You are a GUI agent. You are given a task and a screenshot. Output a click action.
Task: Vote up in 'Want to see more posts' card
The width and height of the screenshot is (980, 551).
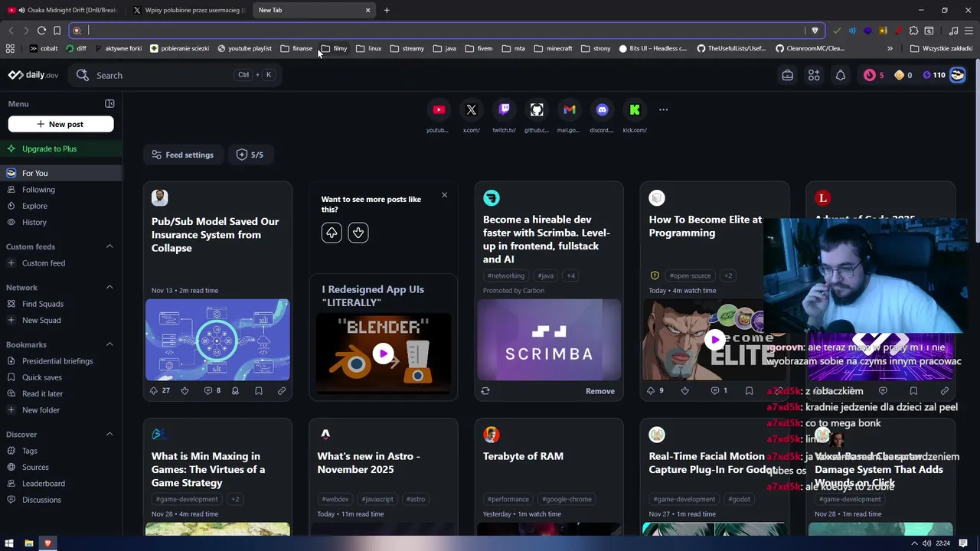(332, 233)
